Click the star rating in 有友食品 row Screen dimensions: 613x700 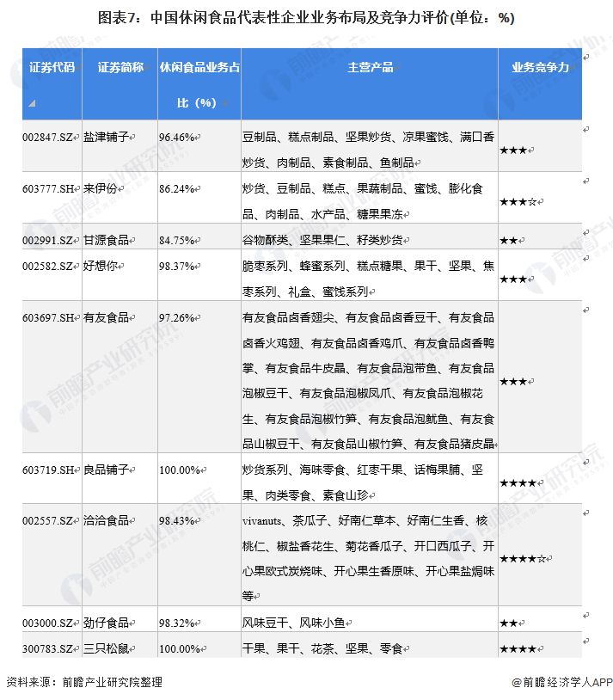(x=513, y=382)
